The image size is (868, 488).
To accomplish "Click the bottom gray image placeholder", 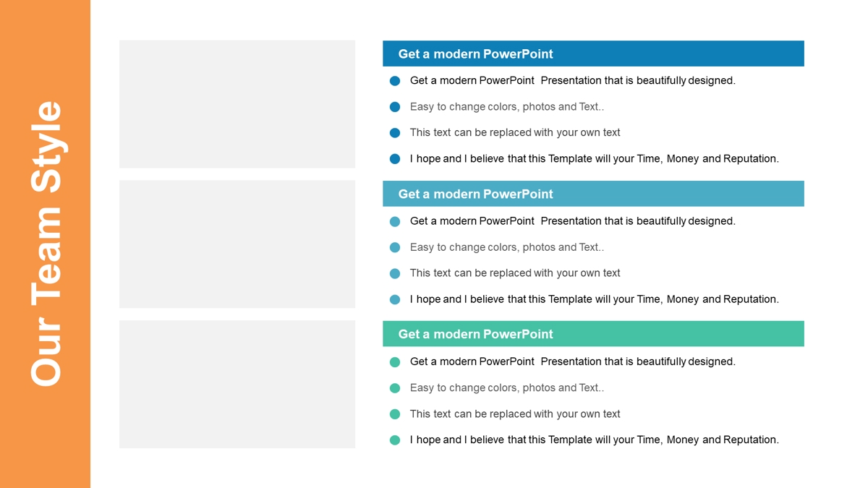I will (237, 385).
